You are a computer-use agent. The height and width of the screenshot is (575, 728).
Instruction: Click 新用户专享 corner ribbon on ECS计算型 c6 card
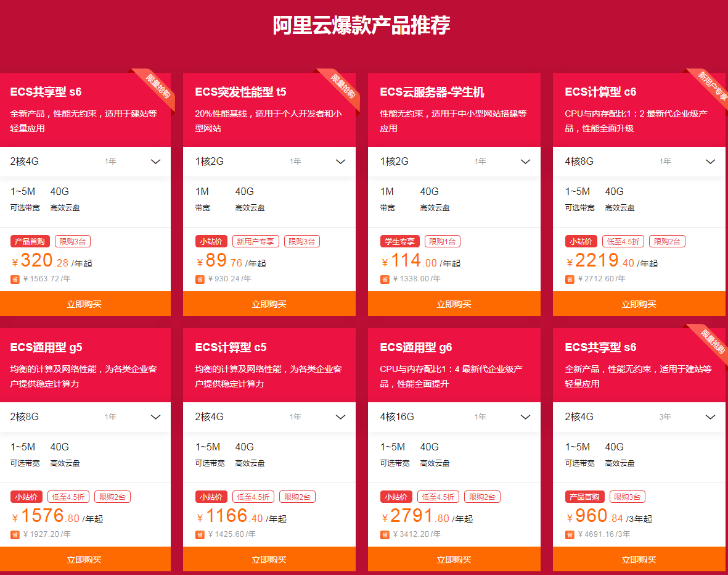(x=712, y=86)
